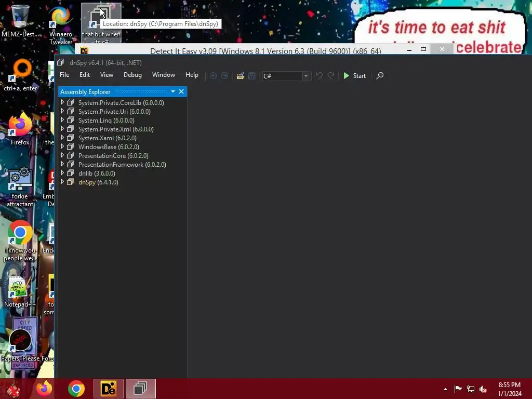The image size is (532, 399).
Task: Expand System.Linq node
Action: [x=62, y=120]
